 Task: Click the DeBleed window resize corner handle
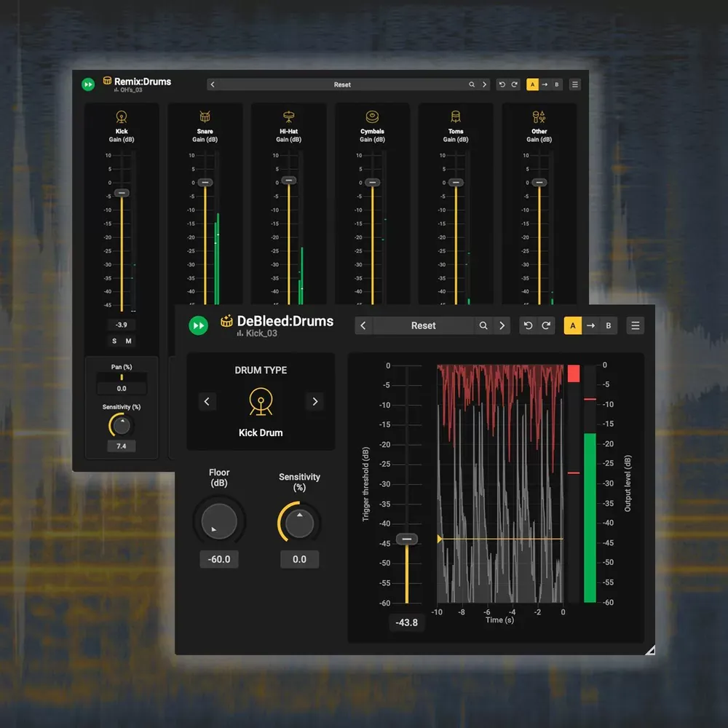click(650, 650)
